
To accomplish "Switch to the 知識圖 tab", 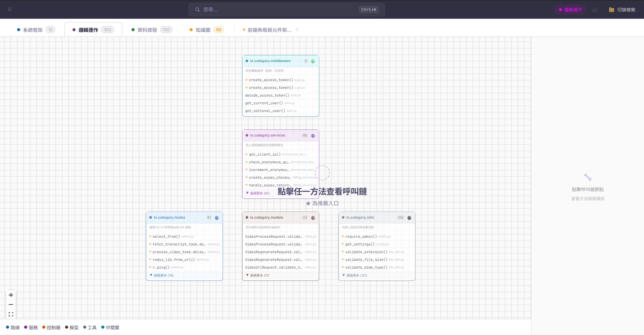I will [x=203, y=30].
